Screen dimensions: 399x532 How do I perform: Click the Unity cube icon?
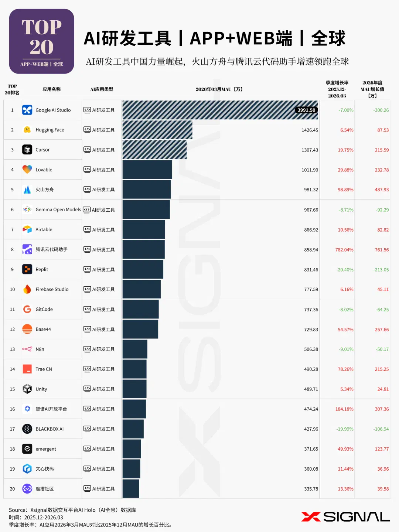(x=27, y=389)
